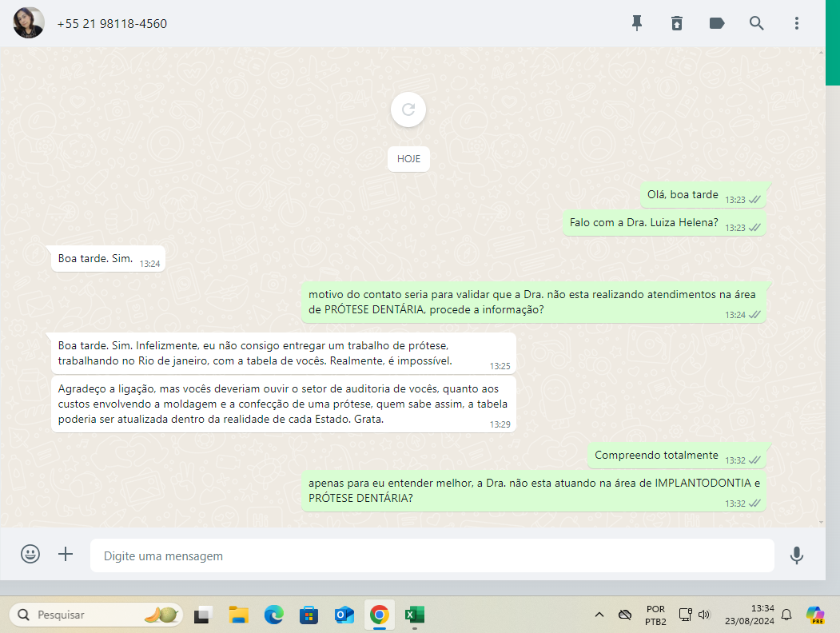Select the message starting 'apenas para eu entender melhor'
The image size is (840, 633).
click(x=534, y=491)
